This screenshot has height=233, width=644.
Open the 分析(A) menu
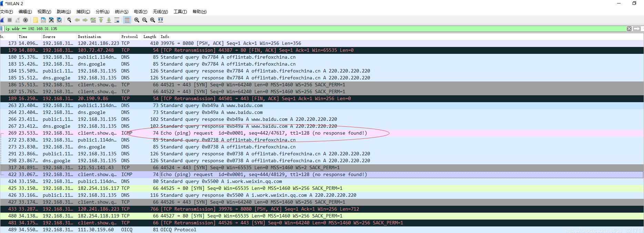102,12
